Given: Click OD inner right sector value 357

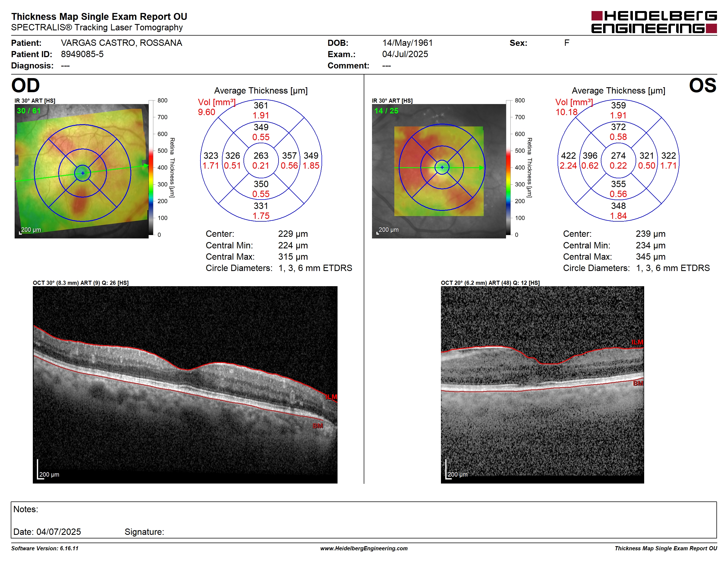Looking at the screenshot, I should click(289, 156).
